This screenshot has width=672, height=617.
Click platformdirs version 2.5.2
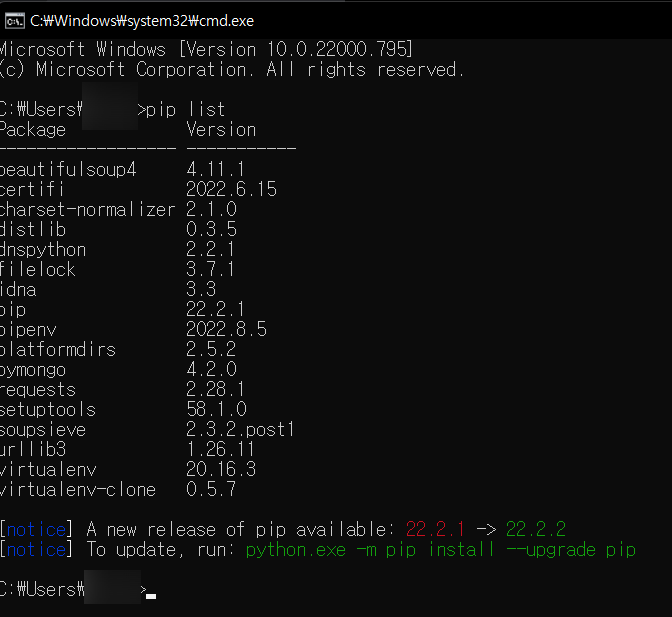pyautogui.click(x=211, y=349)
